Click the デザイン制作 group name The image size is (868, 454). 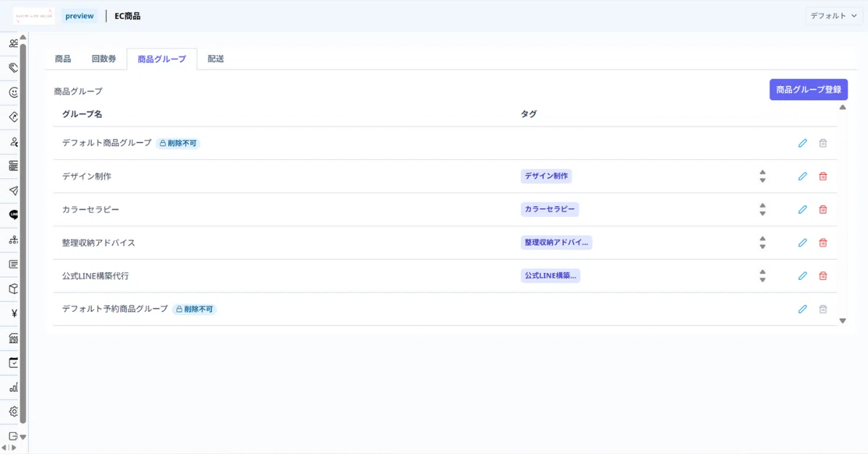tap(87, 176)
